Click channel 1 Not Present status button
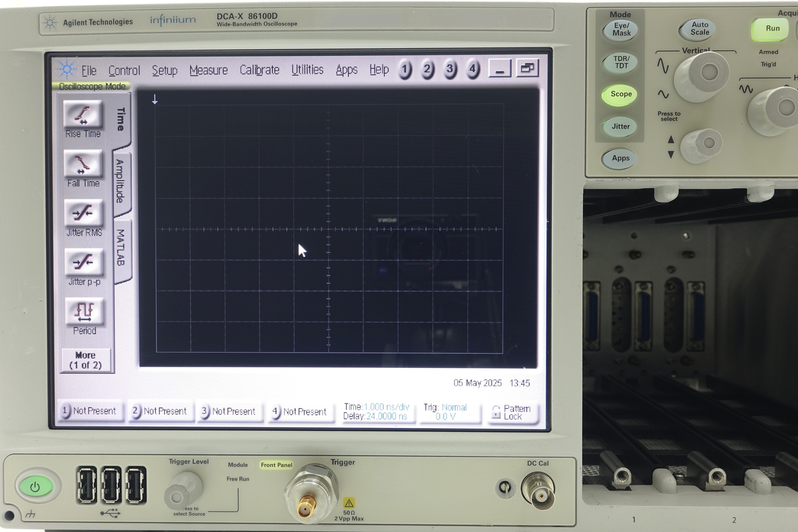 click(x=91, y=411)
